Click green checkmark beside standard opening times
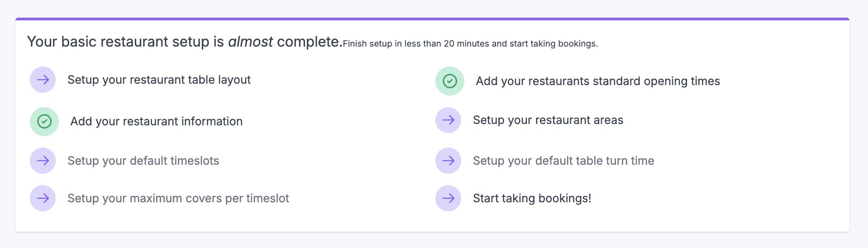Viewport: 868px width, 248px height. [x=450, y=81]
